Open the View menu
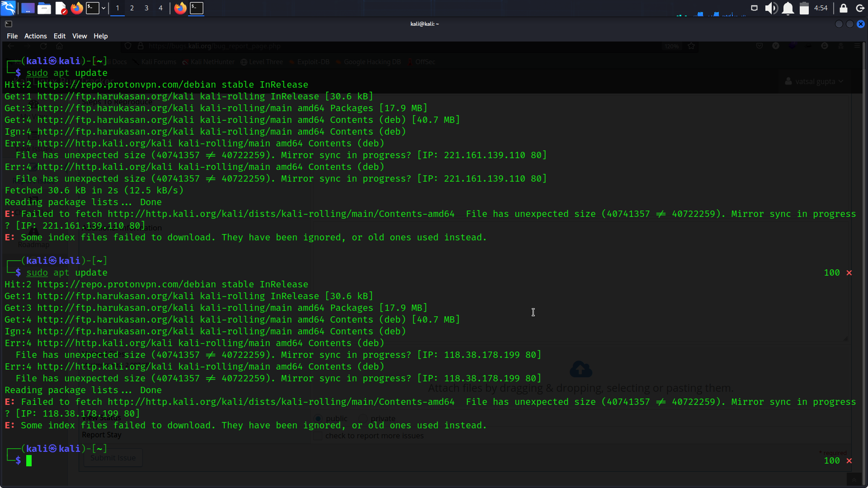The height and width of the screenshot is (488, 868). click(x=79, y=36)
